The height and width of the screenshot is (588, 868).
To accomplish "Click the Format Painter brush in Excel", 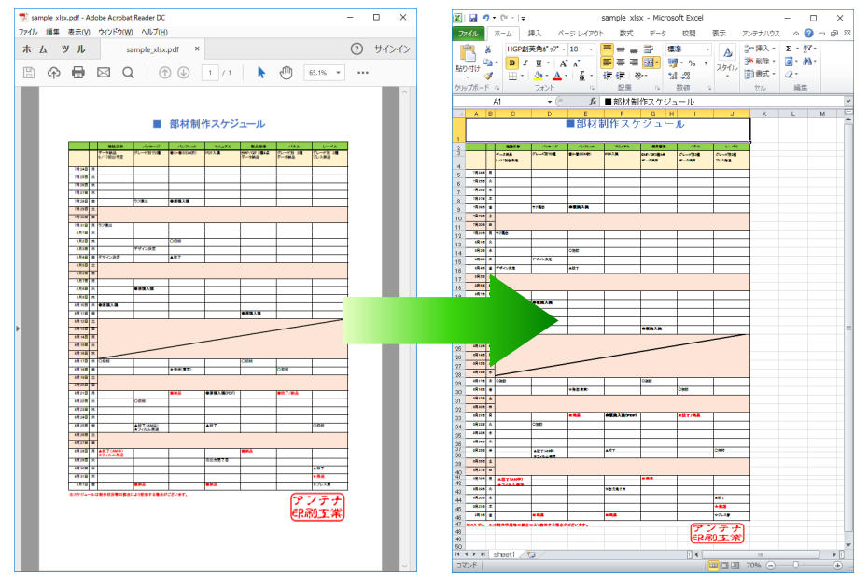I will (x=488, y=76).
